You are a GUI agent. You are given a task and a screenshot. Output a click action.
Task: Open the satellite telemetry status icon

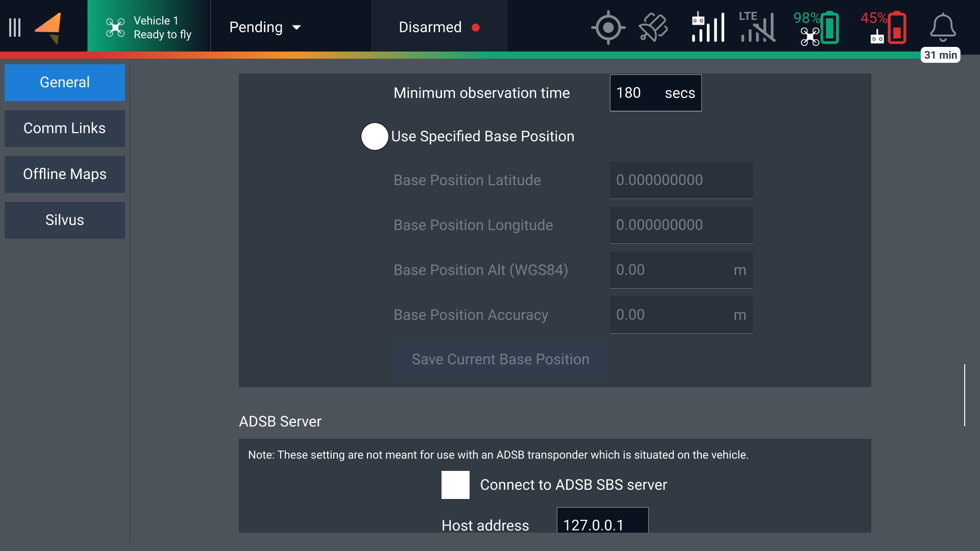[653, 28]
